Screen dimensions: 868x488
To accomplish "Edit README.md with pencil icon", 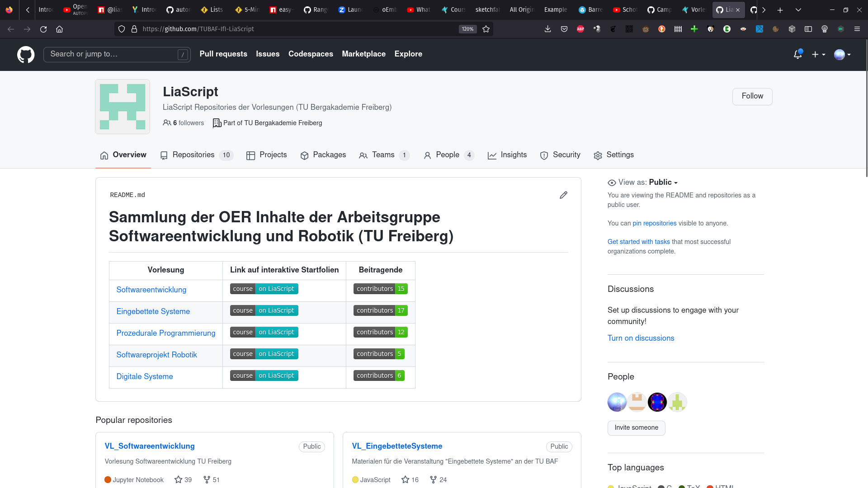I will [563, 195].
